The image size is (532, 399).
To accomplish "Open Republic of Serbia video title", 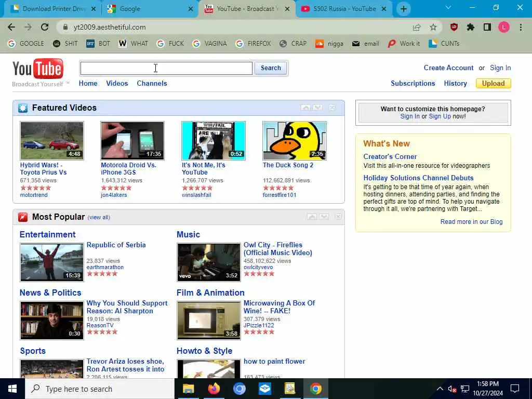I will click(x=116, y=245).
